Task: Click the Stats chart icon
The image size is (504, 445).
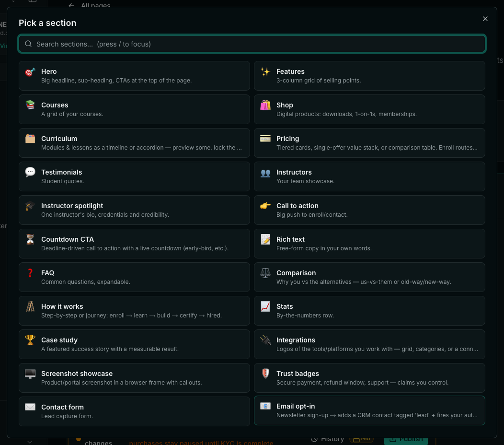Action: [265, 306]
